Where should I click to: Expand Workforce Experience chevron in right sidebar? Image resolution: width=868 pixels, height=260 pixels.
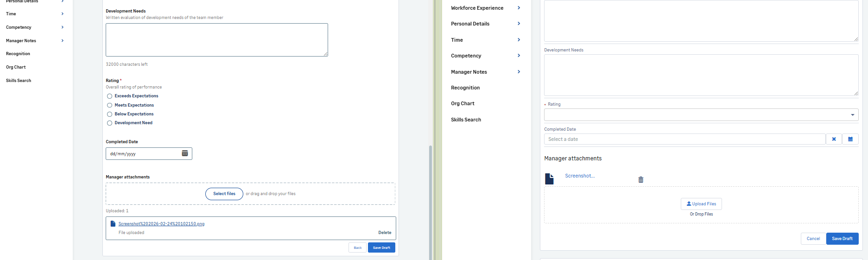point(519,8)
